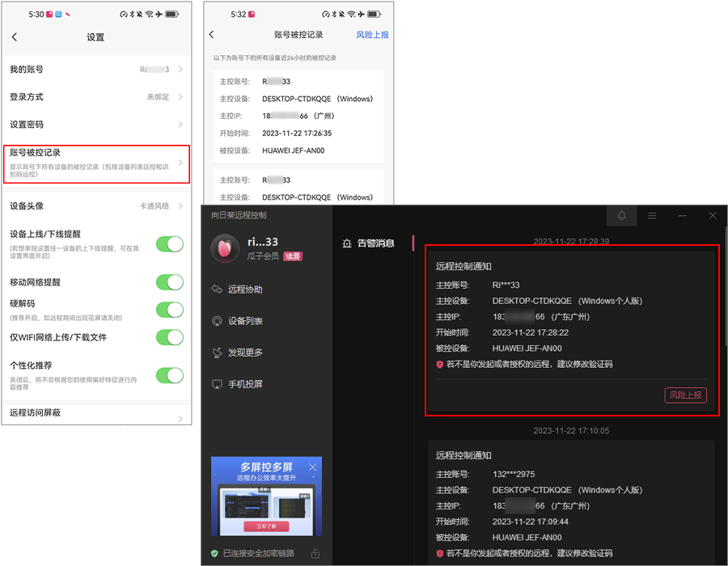Toggle 个性化推荐 switch
This screenshot has width=728, height=566.
point(170,375)
